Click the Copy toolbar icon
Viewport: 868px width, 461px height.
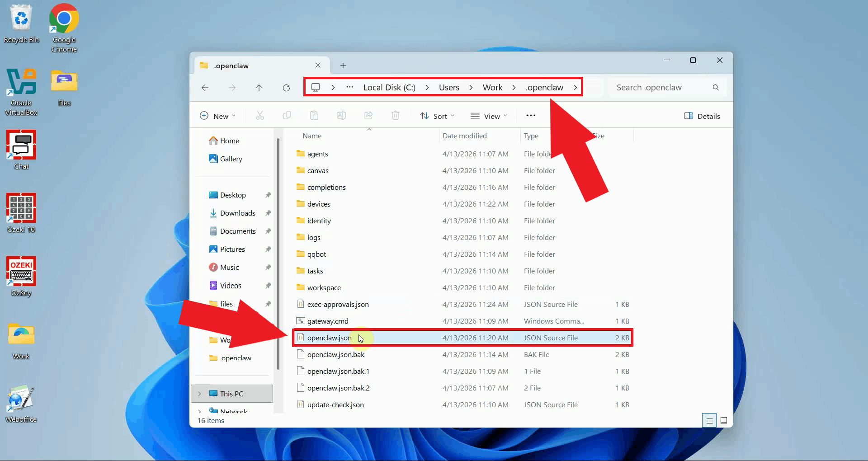(287, 116)
